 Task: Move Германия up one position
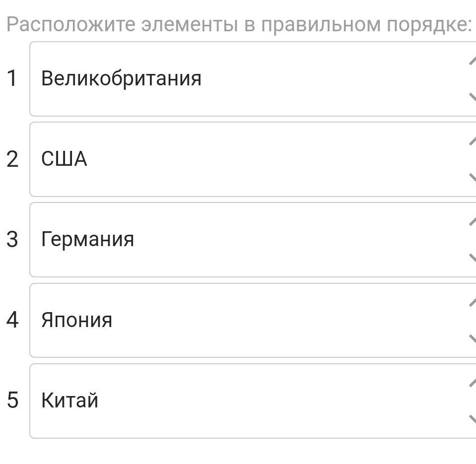[x=473, y=221]
